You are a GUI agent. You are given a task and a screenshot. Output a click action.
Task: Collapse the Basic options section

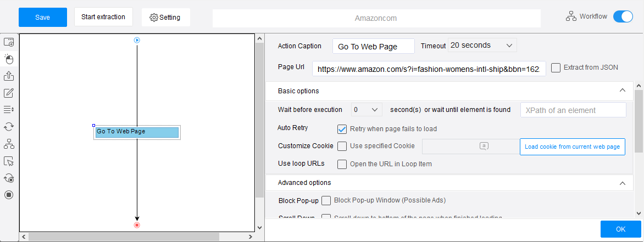(622, 91)
